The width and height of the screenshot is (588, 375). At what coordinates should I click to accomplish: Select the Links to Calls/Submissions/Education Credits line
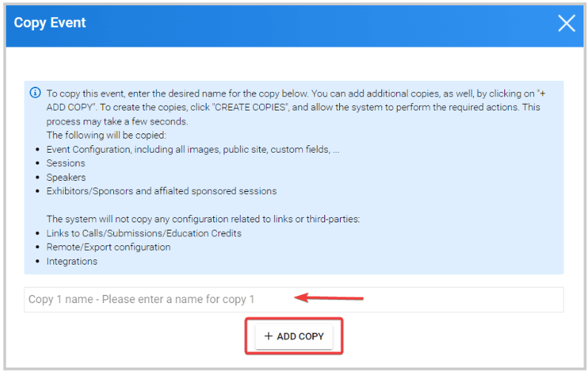(144, 233)
